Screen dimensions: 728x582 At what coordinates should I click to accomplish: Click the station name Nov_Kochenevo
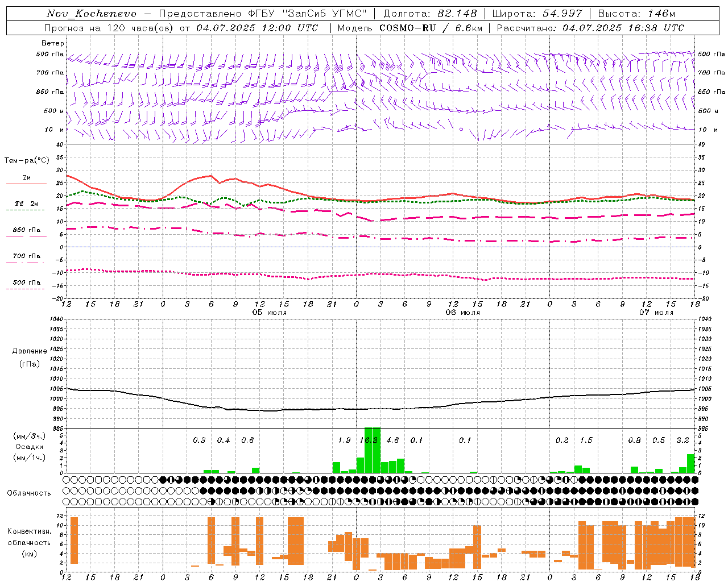pyautogui.click(x=92, y=14)
